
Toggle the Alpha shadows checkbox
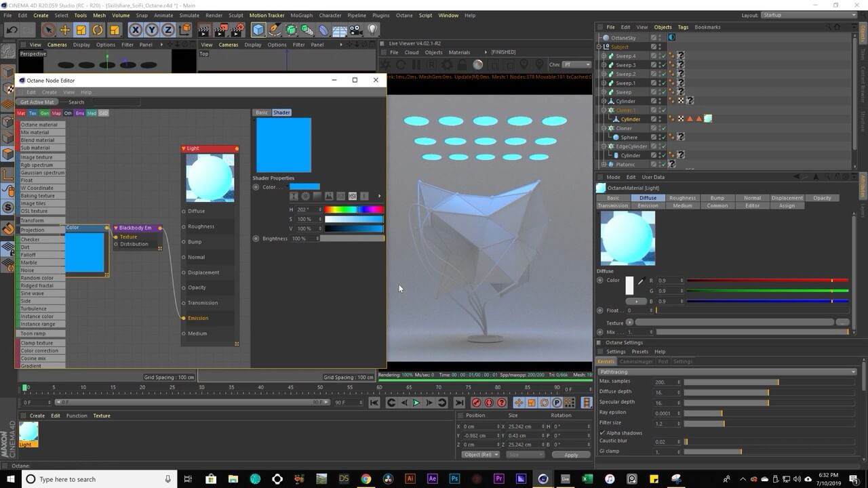tap(603, 432)
